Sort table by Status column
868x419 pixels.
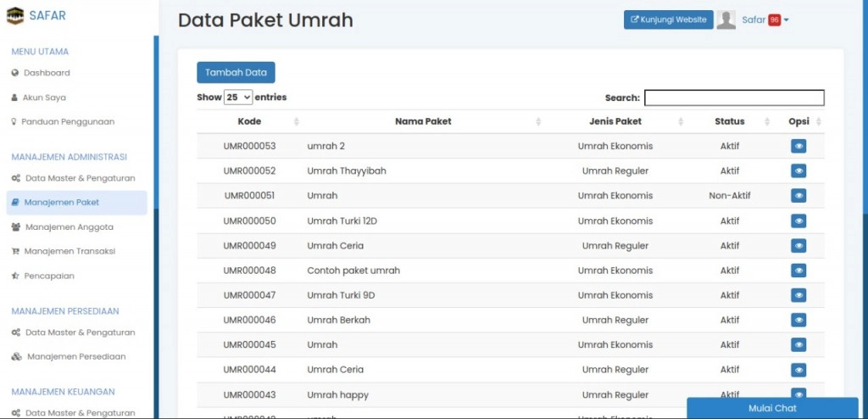pos(729,121)
